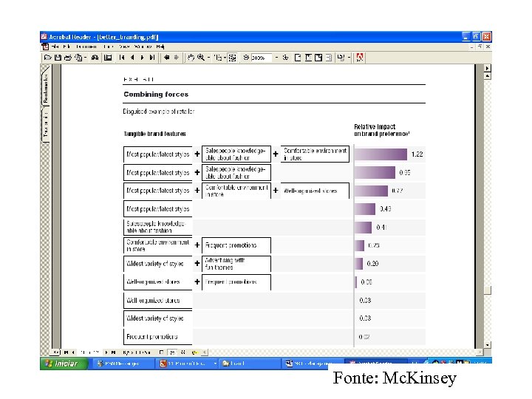Click the Actual Size page icon

[x=298, y=58]
